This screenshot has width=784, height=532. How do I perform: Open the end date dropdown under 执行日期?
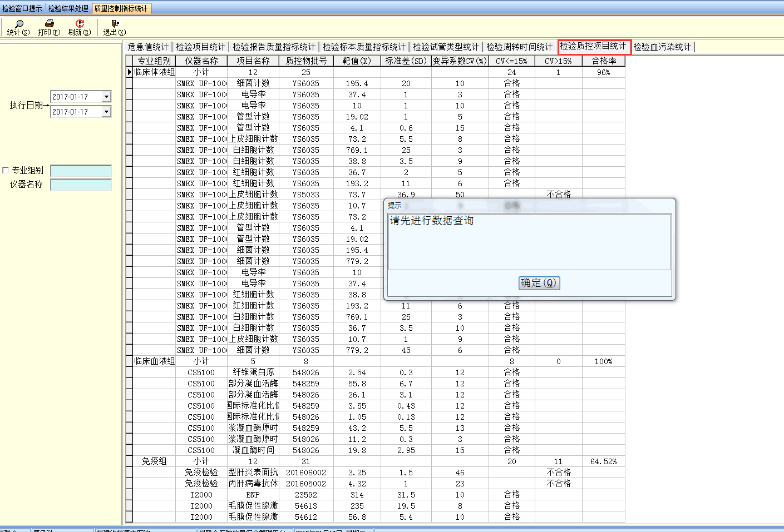106,112
